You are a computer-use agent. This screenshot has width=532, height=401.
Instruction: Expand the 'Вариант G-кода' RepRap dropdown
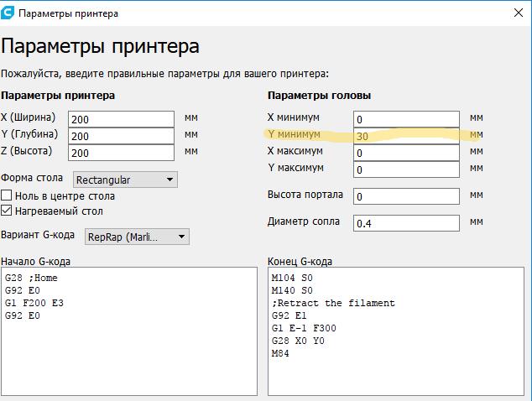click(137, 237)
